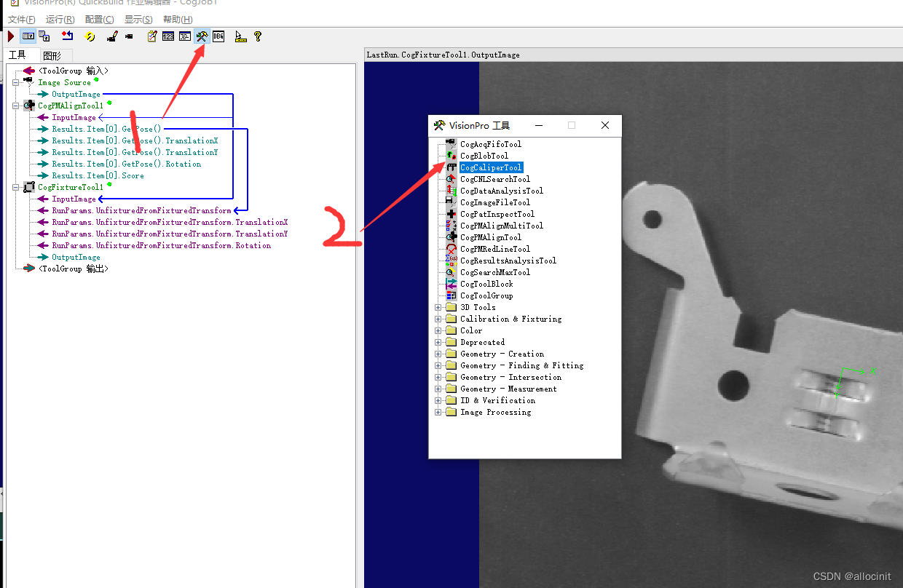Open the 运行(R) menu
This screenshot has width=903, height=588.
[60, 20]
